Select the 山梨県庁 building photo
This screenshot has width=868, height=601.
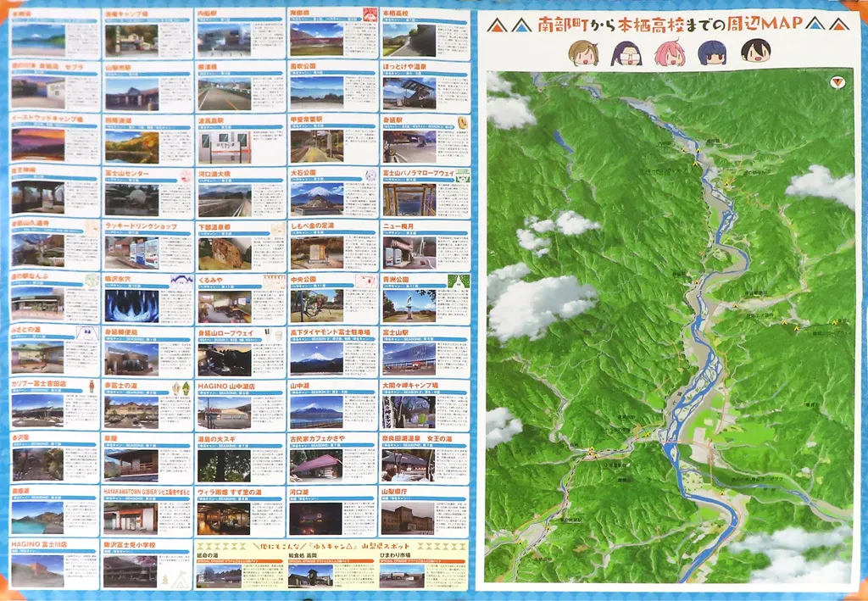pos(408,518)
